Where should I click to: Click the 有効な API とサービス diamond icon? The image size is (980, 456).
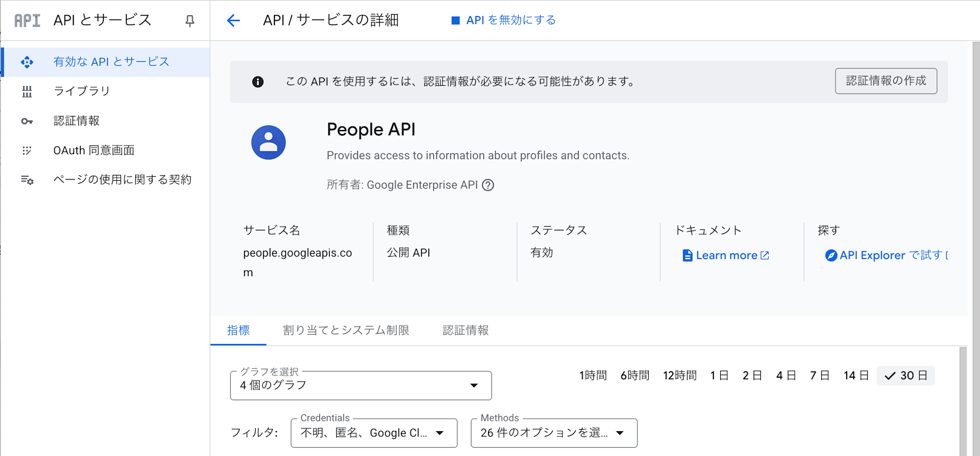[x=27, y=62]
